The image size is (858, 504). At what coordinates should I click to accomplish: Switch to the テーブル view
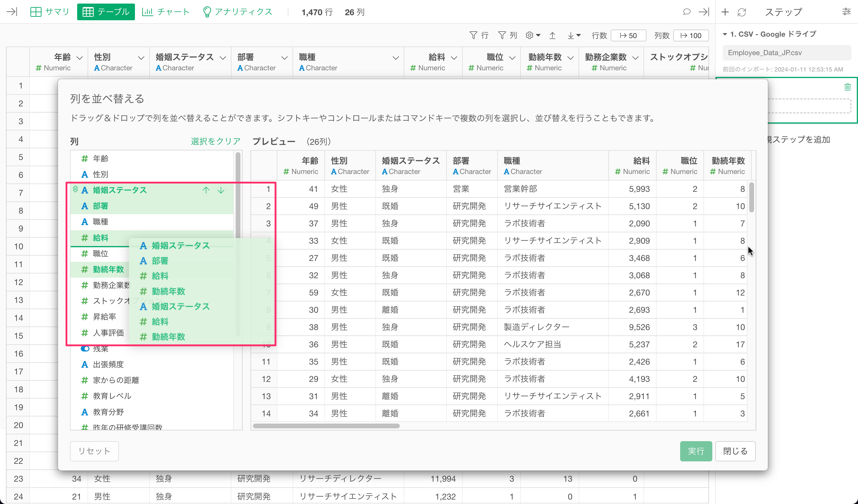pyautogui.click(x=106, y=12)
